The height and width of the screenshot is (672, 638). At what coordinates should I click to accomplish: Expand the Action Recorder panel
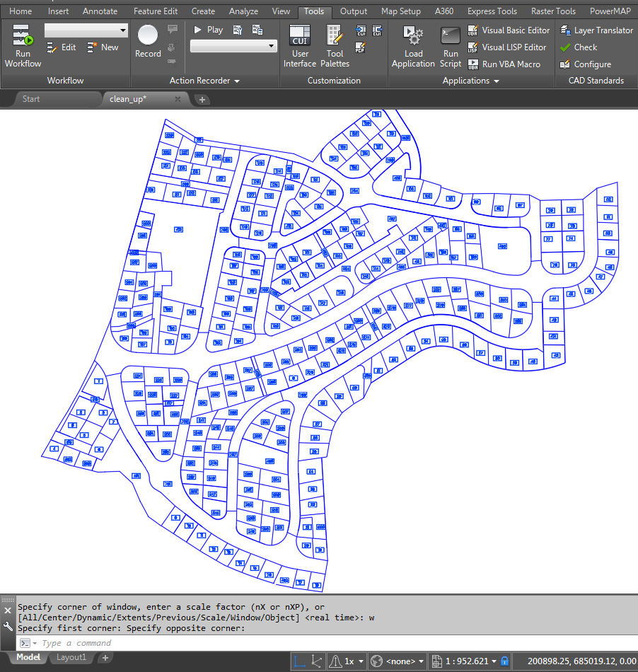click(204, 81)
